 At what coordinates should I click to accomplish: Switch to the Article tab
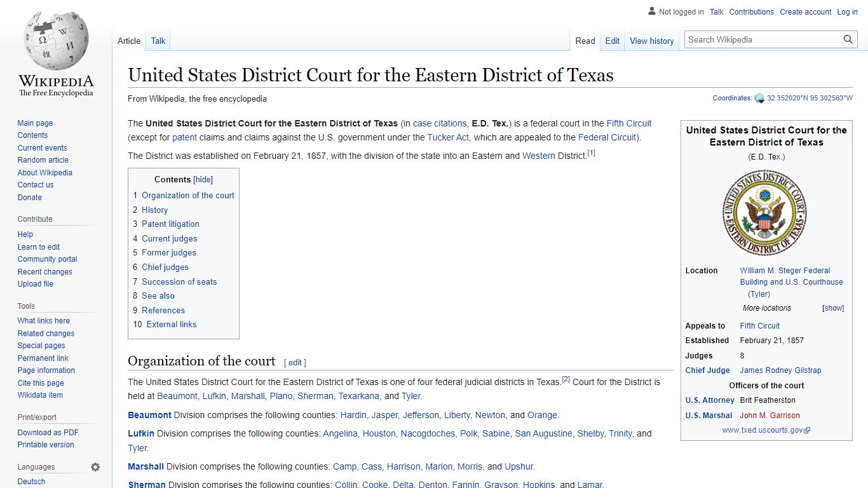(129, 41)
